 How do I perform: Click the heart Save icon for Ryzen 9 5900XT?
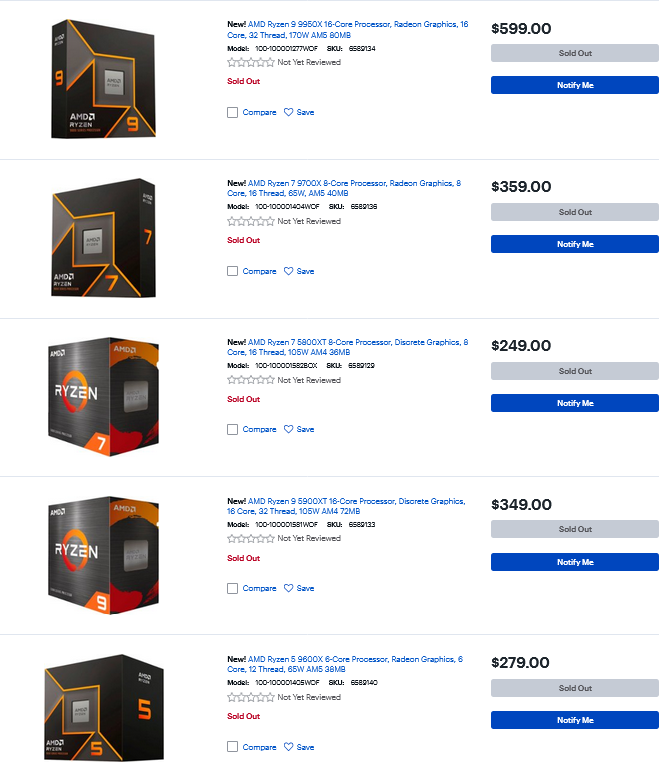pyautogui.click(x=289, y=588)
